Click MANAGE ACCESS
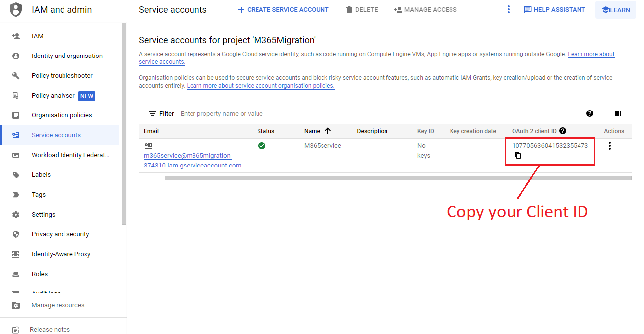The width and height of the screenshot is (644, 334). click(x=426, y=10)
